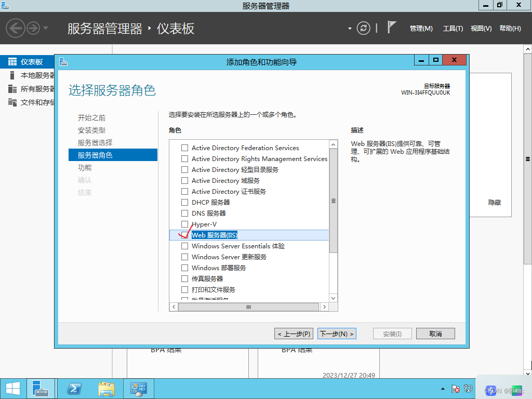532x399 pixels.
Task: Click the Local Server (本地服务器) sidebar icon
Action: click(x=12, y=75)
